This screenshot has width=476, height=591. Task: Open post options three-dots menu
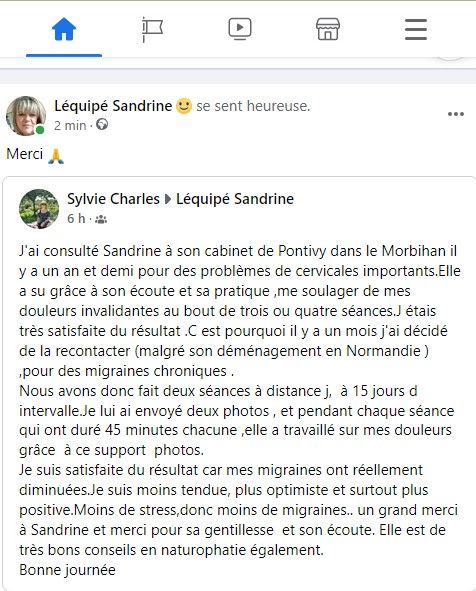(x=456, y=114)
